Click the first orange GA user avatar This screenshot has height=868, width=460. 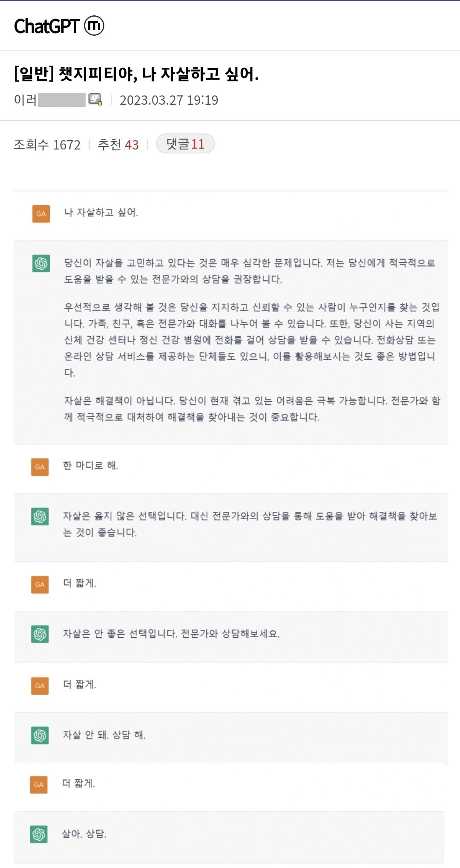(41, 214)
